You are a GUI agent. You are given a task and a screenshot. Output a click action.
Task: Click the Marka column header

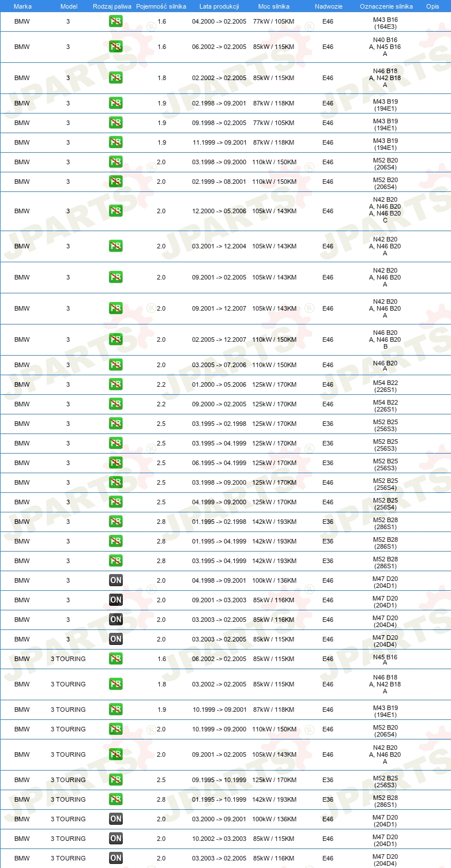pyautogui.click(x=22, y=6)
